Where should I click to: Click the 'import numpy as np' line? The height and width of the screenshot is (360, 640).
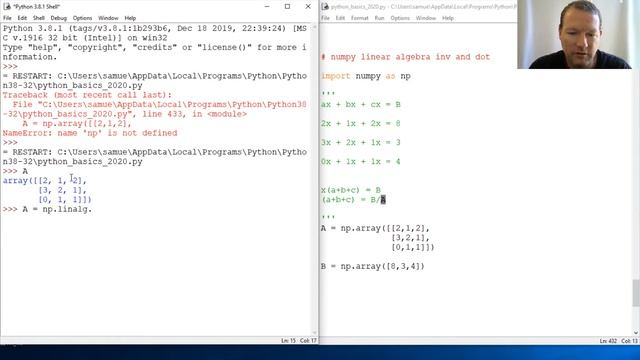click(366, 76)
